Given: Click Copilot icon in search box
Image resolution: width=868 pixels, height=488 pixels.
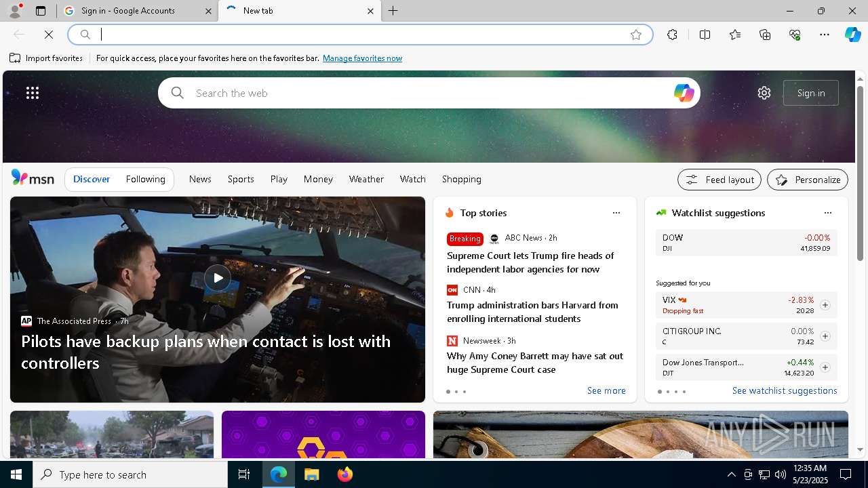Looking at the screenshot, I should 684,93.
